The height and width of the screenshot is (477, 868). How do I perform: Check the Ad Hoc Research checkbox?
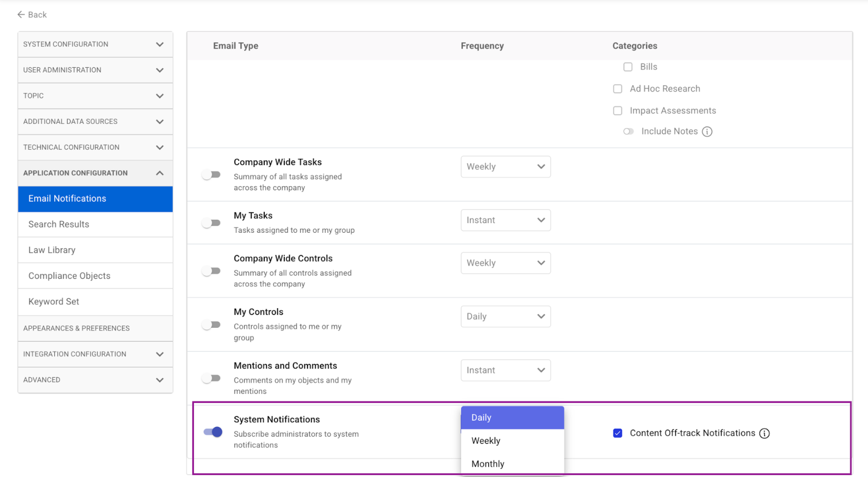coord(617,88)
